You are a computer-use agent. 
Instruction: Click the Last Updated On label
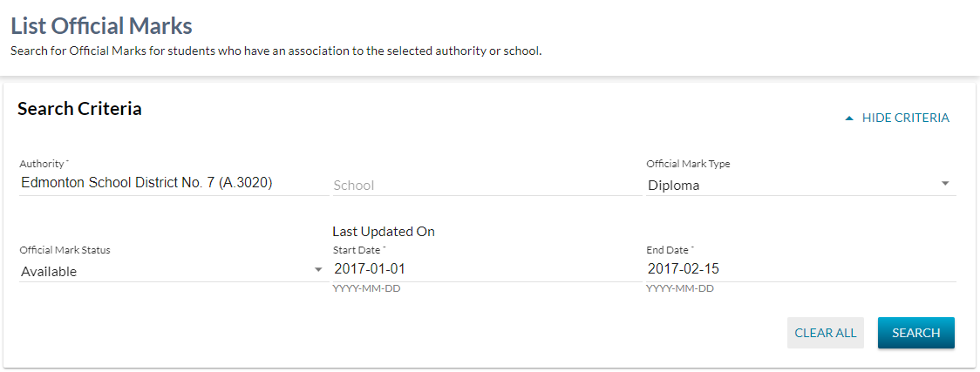pyautogui.click(x=383, y=232)
